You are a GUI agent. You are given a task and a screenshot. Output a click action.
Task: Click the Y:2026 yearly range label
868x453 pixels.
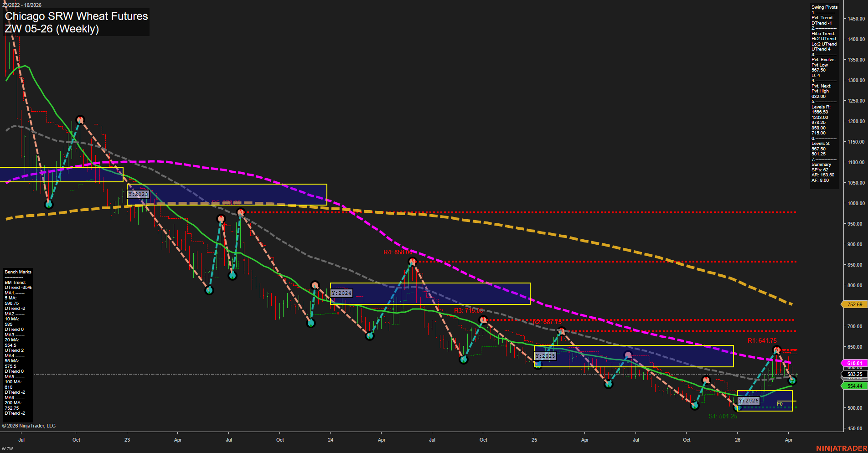(x=749, y=400)
